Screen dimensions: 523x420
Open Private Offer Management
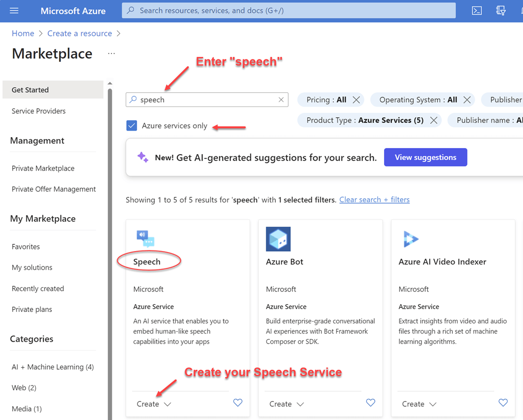click(x=54, y=189)
